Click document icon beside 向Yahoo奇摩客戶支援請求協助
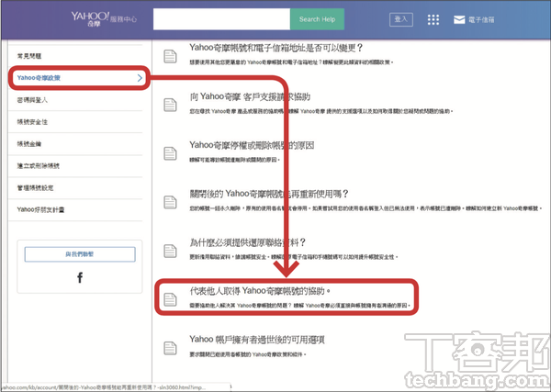This screenshot has width=551, height=392. [x=170, y=105]
